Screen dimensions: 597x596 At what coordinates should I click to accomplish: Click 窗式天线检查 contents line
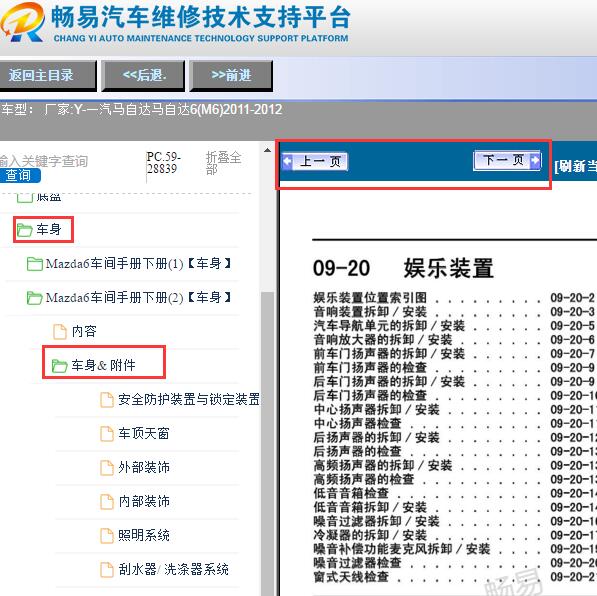pyautogui.click(x=455, y=577)
